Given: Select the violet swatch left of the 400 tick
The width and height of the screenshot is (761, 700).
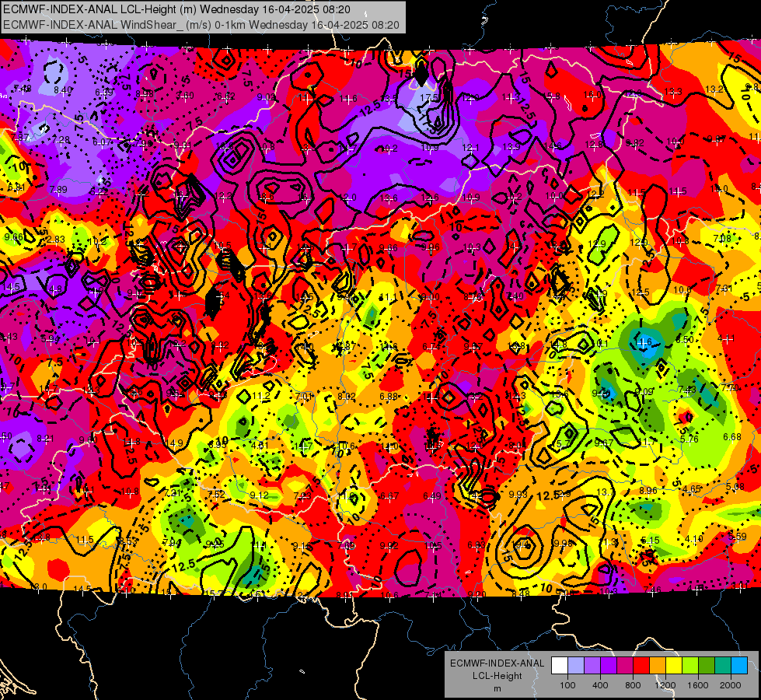Looking at the screenshot, I should pyautogui.click(x=592, y=666).
